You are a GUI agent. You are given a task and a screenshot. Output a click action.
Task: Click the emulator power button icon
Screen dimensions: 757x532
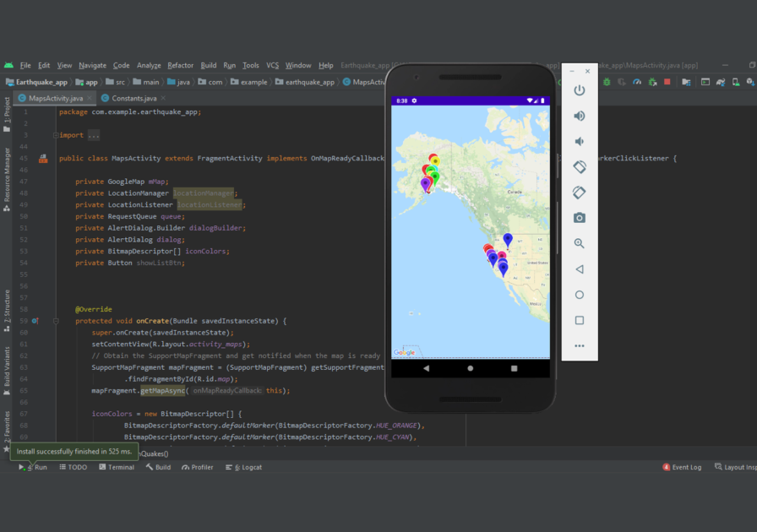point(580,90)
